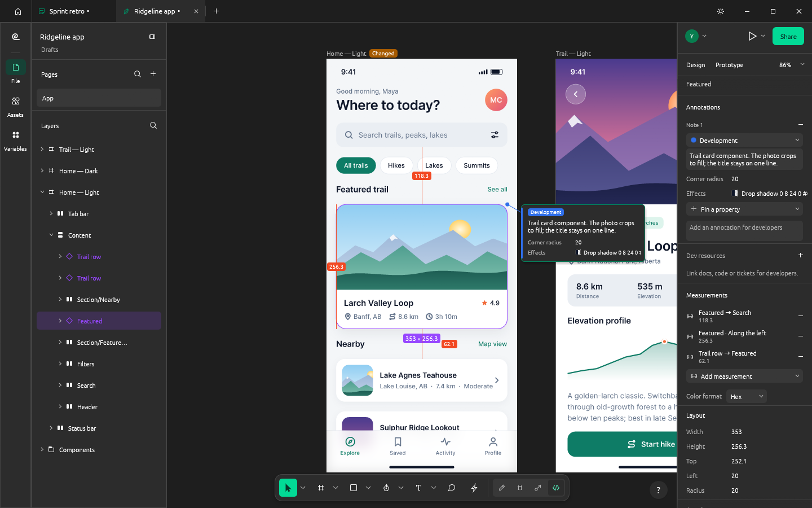Open the Actions lightning icon
This screenshot has width=812, height=508.
coord(474,488)
